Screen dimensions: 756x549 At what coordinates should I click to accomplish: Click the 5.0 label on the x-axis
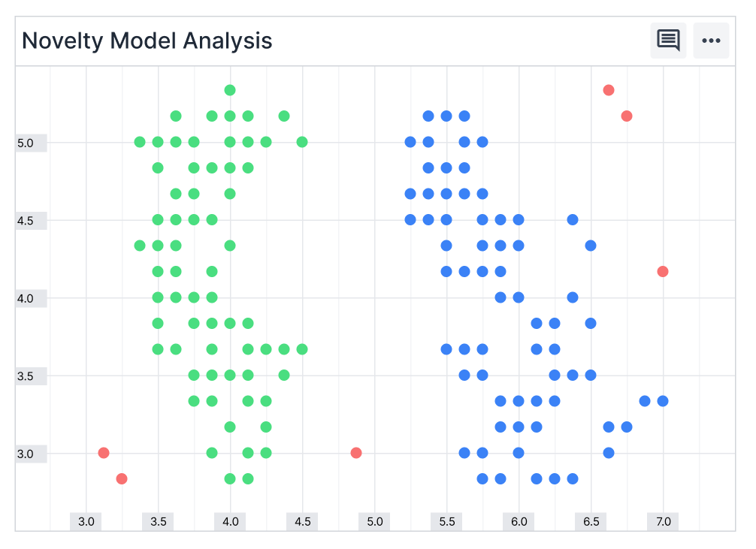pos(373,521)
